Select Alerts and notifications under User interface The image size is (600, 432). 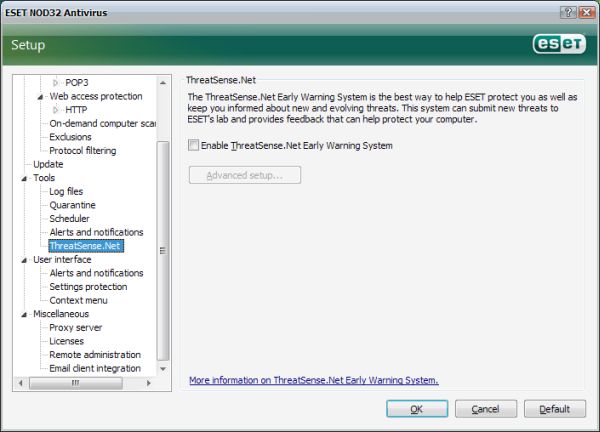click(x=96, y=273)
